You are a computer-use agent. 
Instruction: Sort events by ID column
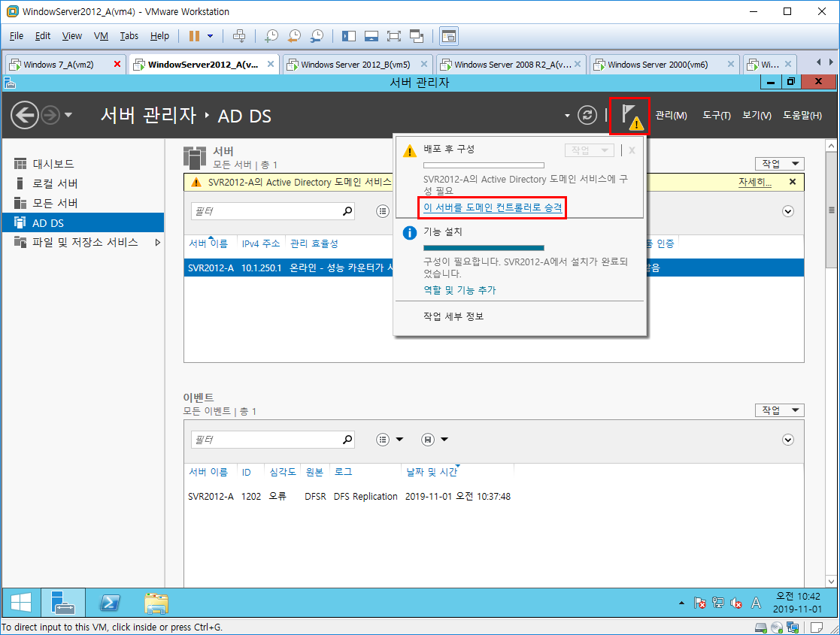point(247,472)
